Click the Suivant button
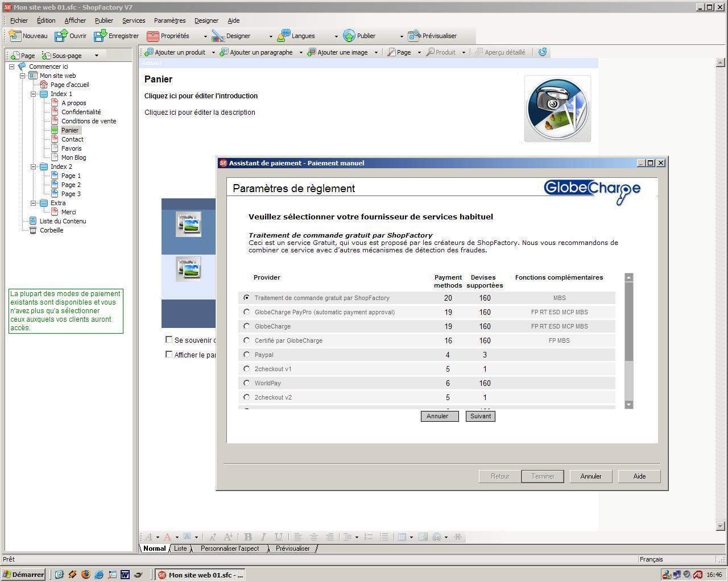 (x=480, y=416)
